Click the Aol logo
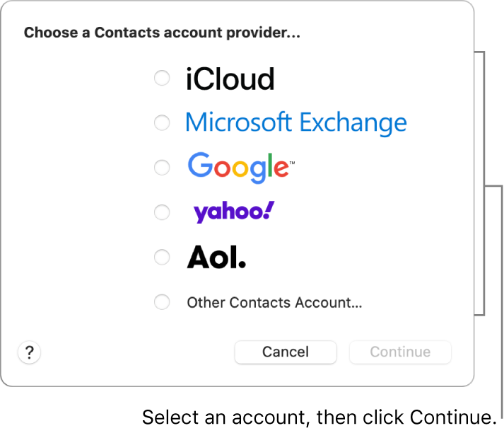Viewport: 504px width, 433px height. [216, 258]
